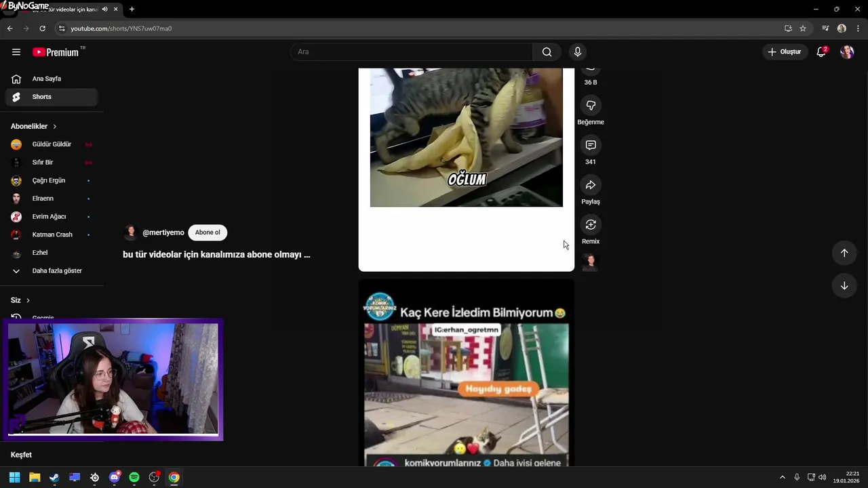Close the YouTube Shorts tab
The width and height of the screenshot is (868, 488).
pos(116,9)
